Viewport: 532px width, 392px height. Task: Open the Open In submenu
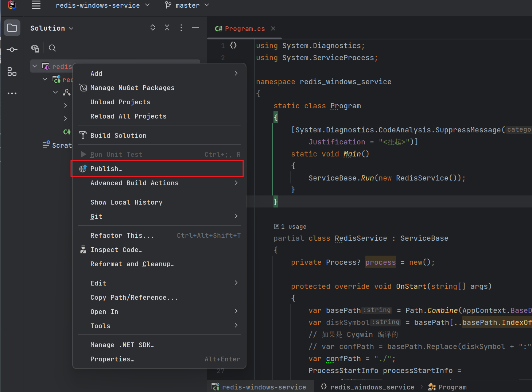(159, 311)
